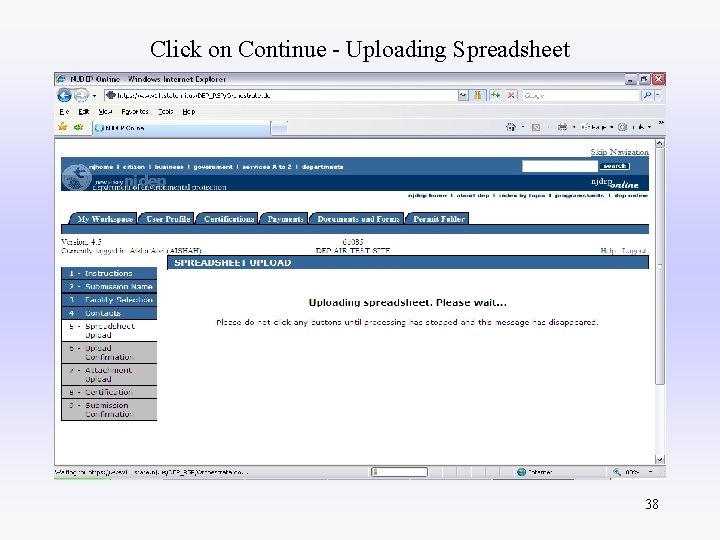
Task: Open the Page menu dropdown in command bar
Action: point(597,127)
